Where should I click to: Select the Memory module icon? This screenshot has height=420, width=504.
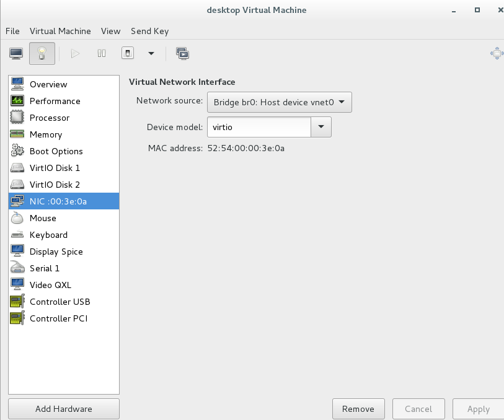tap(17, 134)
